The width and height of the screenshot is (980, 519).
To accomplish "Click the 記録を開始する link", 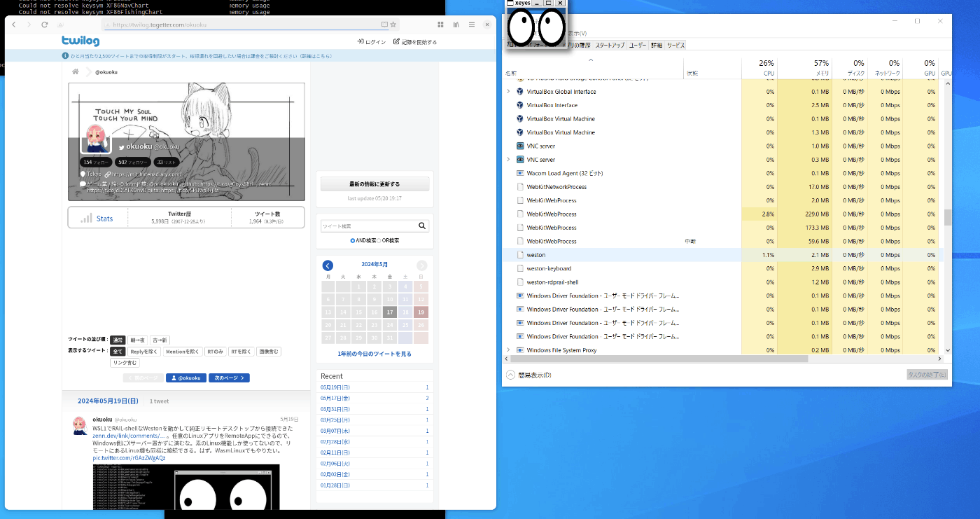I will (414, 42).
